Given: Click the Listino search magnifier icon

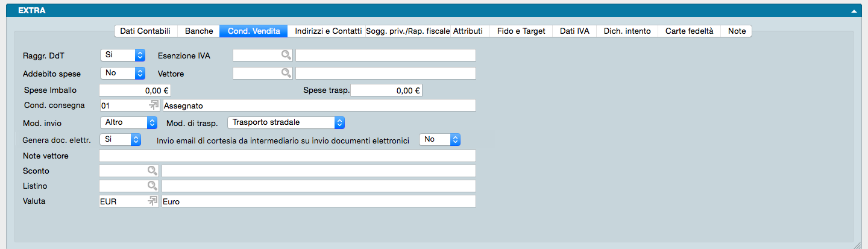Looking at the screenshot, I should 153,186.
